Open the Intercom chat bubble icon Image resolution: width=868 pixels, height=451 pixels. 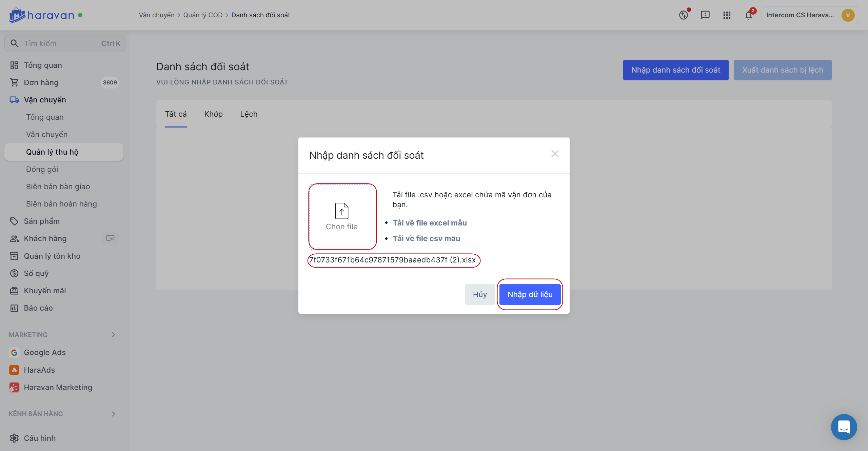pyautogui.click(x=844, y=427)
